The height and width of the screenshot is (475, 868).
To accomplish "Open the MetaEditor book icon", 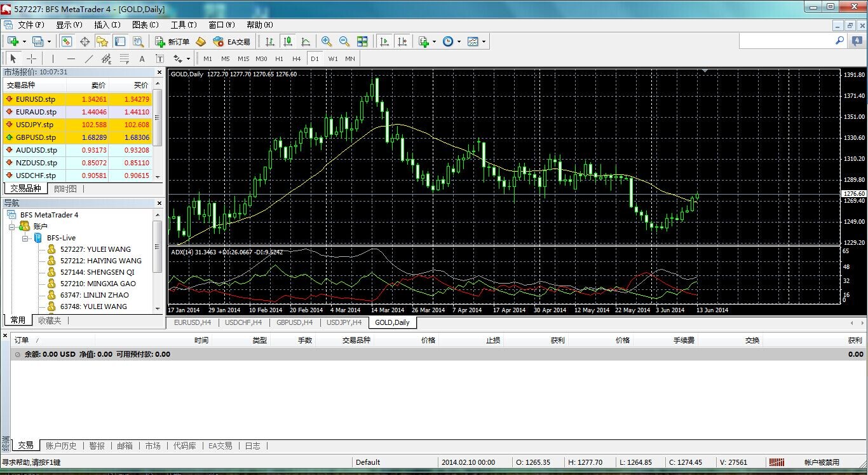I will pyautogui.click(x=201, y=41).
